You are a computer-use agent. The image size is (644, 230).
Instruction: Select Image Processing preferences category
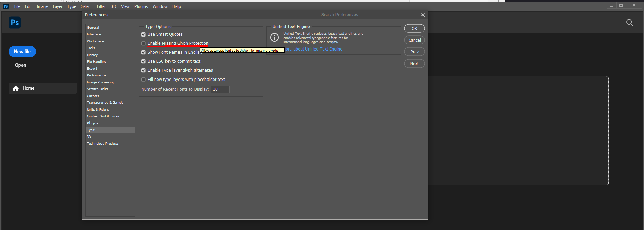tap(110, 82)
